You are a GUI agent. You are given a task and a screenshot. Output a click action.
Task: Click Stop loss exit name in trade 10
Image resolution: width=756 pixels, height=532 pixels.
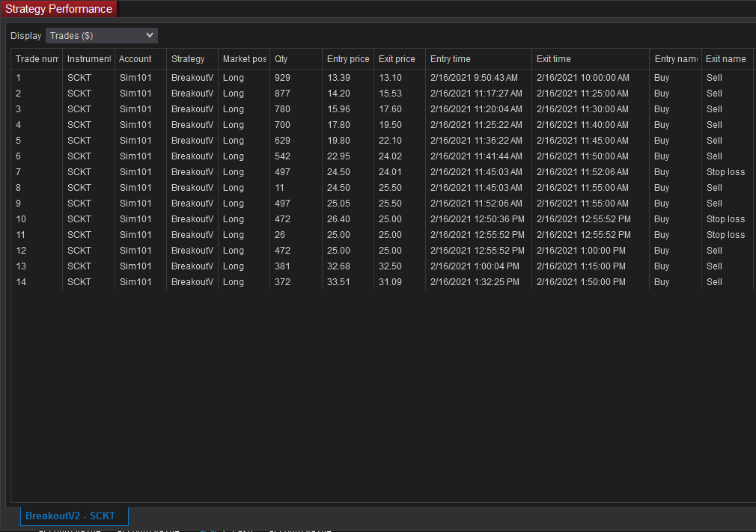(x=725, y=219)
